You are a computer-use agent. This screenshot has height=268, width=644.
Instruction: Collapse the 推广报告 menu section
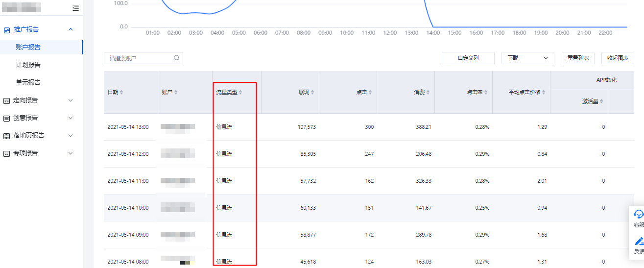click(71, 29)
